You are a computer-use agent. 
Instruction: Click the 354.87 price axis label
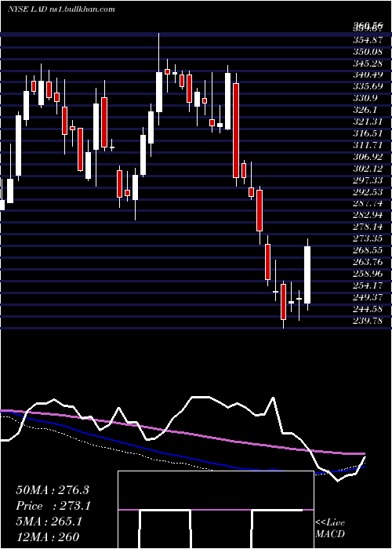(368, 39)
